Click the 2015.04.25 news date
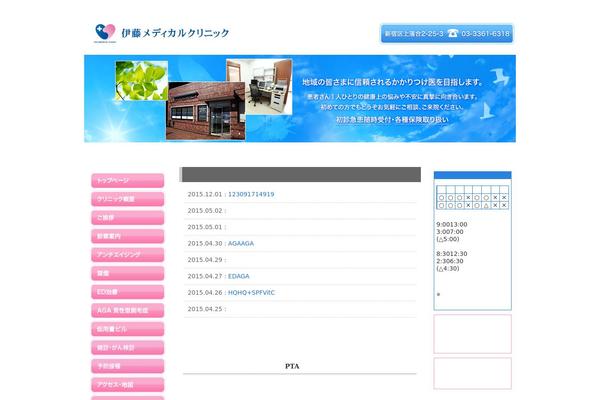Screen dimensions: 600x400 (205, 309)
